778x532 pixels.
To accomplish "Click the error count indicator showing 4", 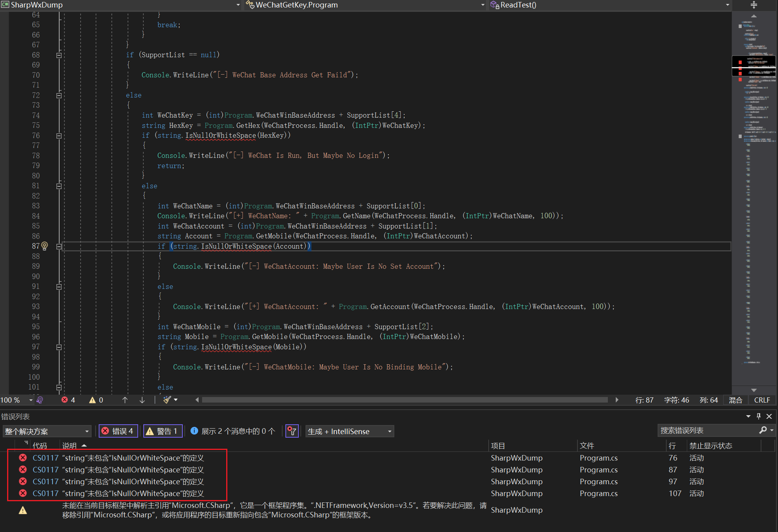I will click(x=68, y=400).
